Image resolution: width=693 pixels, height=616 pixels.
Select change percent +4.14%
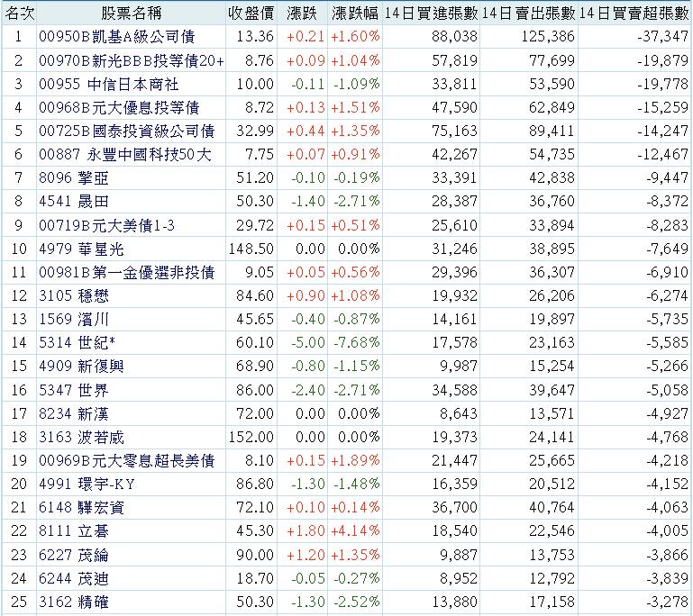tap(355, 530)
